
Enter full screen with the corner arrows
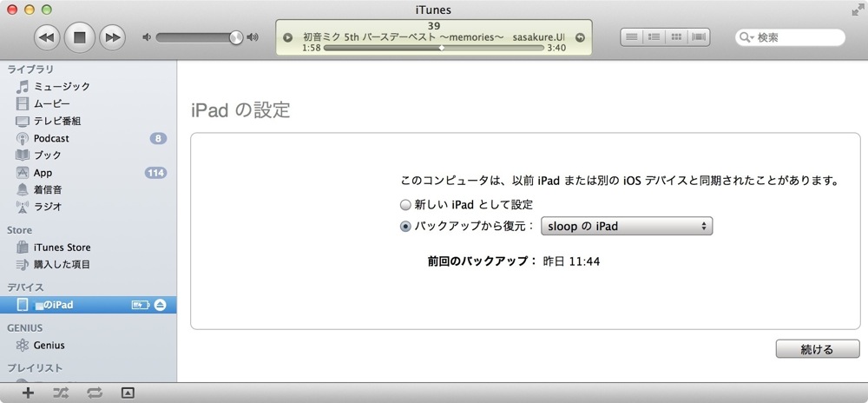[x=858, y=10]
